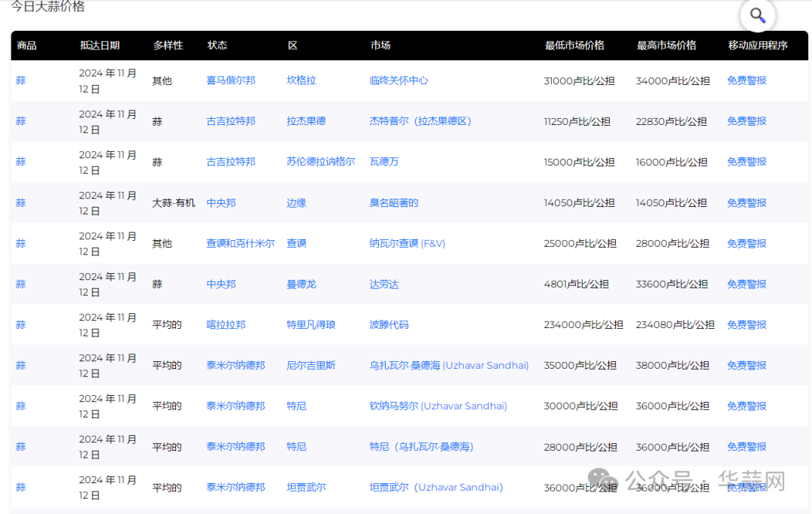Click the 抵达日期 column header
The width and height of the screenshot is (812, 514).
tap(99, 45)
